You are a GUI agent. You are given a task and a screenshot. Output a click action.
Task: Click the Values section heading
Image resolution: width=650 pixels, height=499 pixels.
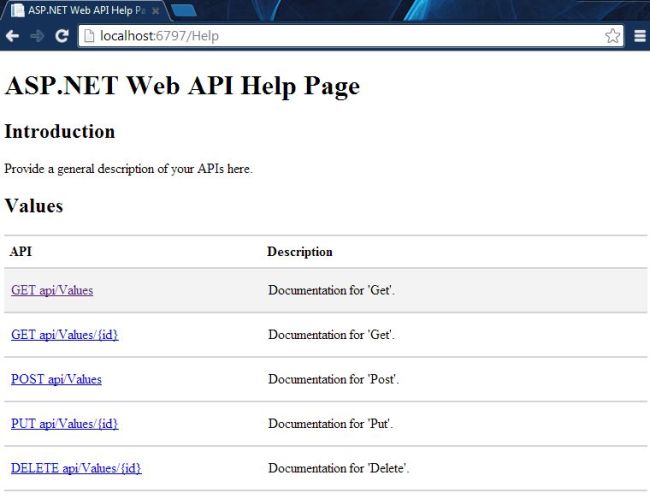point(34,206)
